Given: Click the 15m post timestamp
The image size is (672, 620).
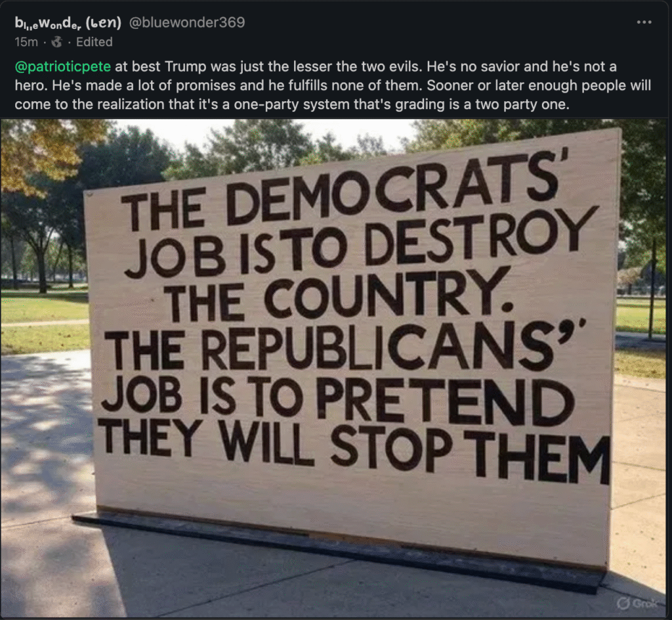Looking at the screenshot, I should (x=26, y=42).
